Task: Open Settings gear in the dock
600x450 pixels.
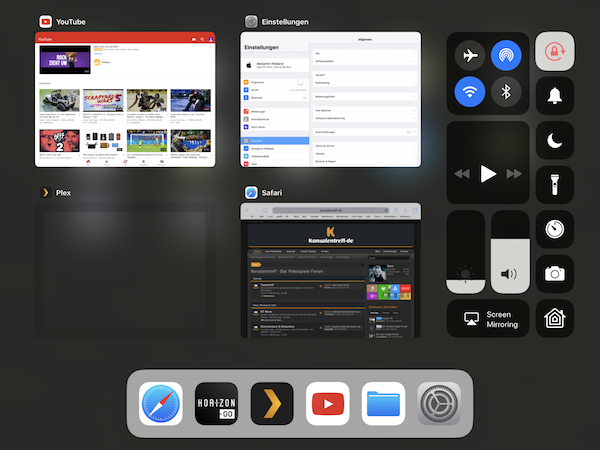Action: click(439, 404)
